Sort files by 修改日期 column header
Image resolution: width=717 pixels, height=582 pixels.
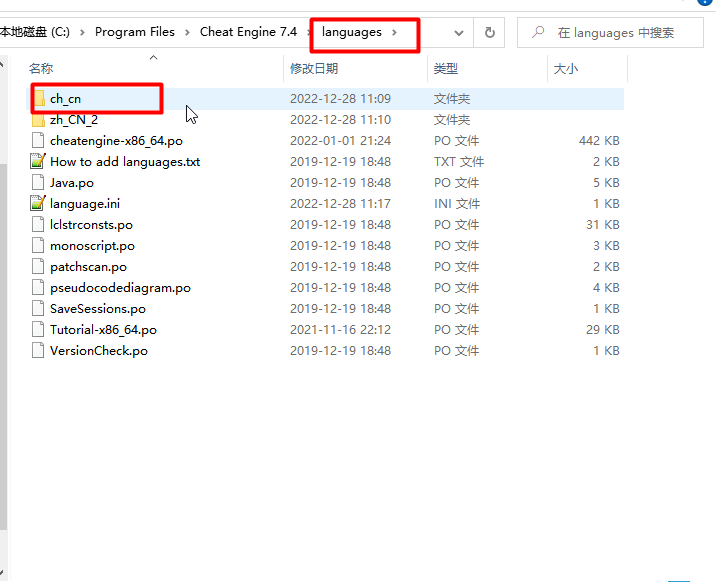tap(314, 68)
